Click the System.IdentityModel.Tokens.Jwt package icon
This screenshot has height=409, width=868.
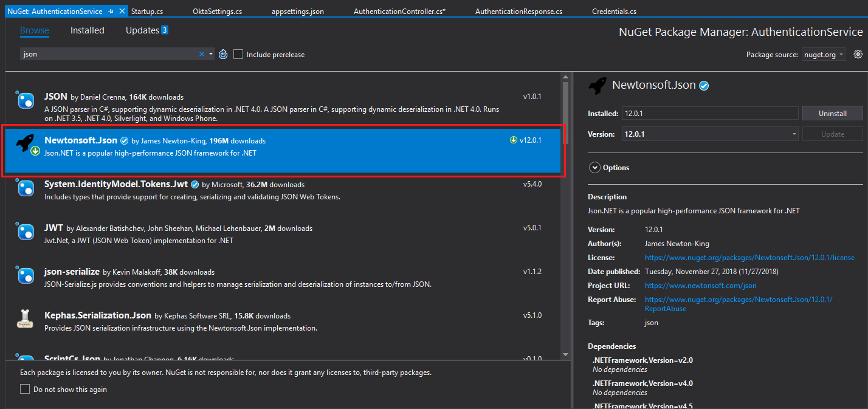[x=26, y=188]
